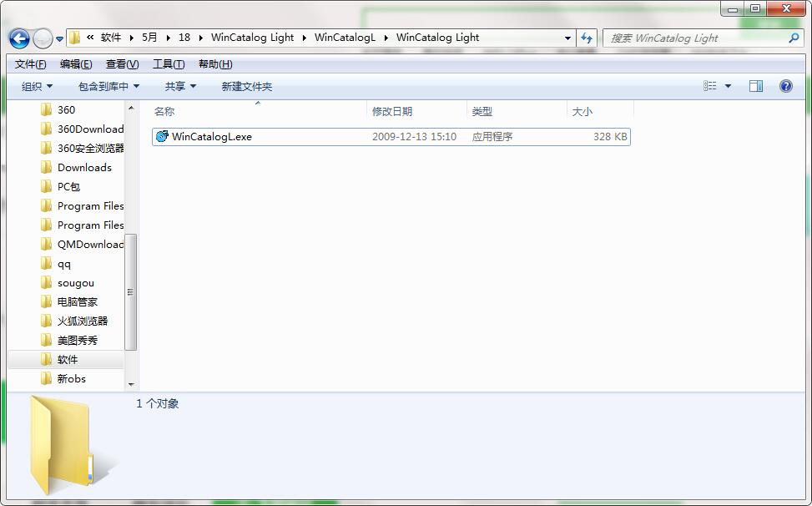The height and width of the screenshot is (506, 812).
Task: Select the 美图秀秀 folder in the sidebar
Action: [78, 341]
